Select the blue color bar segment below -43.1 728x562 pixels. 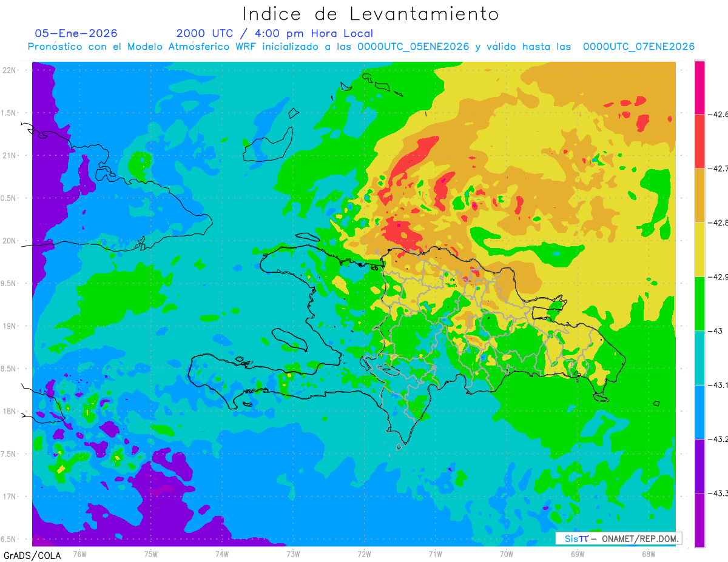tap(699, 412)
